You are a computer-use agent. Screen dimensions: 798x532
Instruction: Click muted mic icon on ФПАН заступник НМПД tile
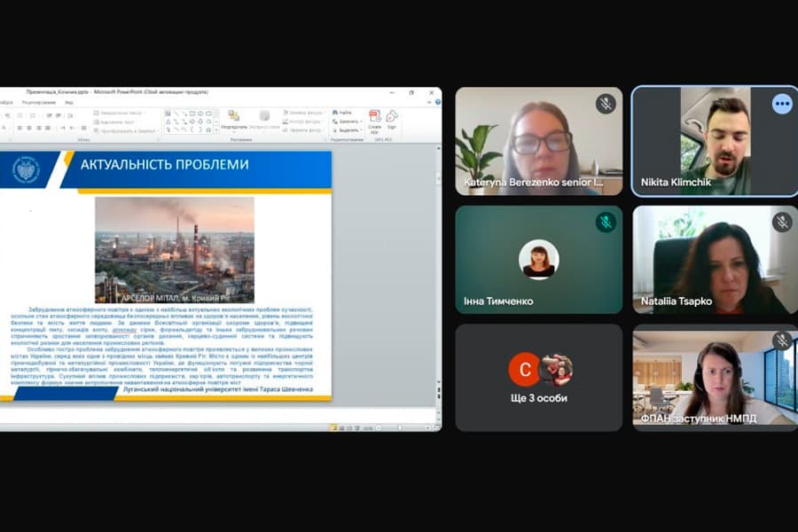pos(782,340)
